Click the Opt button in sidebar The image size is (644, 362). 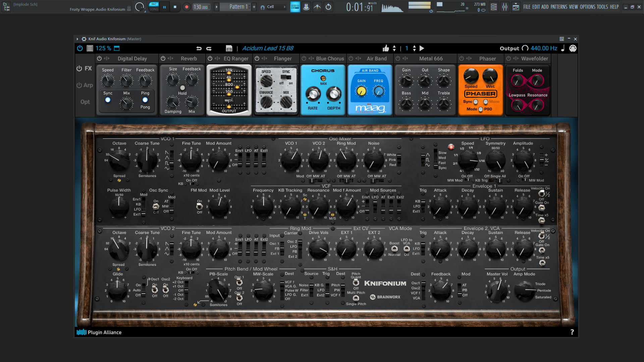tap(85, 102)
